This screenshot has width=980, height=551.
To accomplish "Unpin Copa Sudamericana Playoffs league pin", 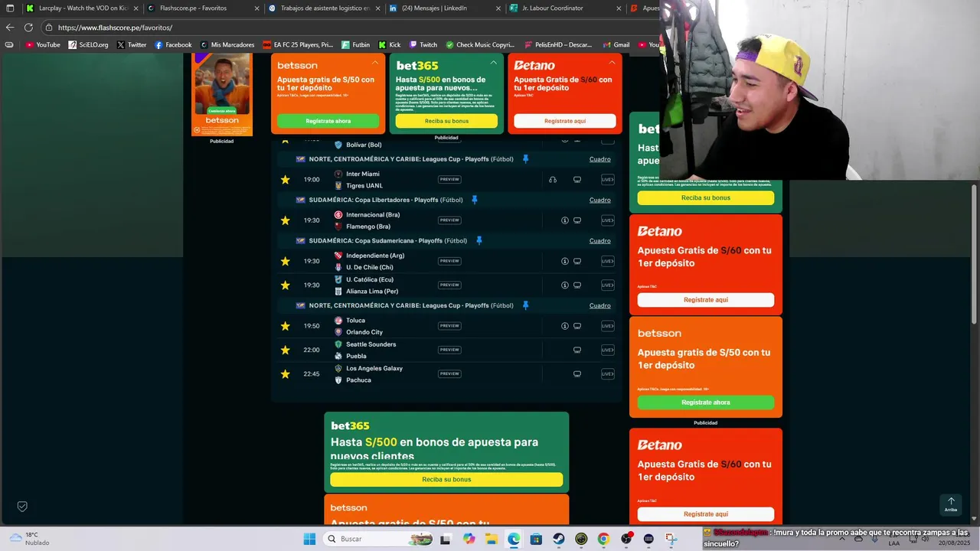I will pyautogui.click(x=479, y=240).
